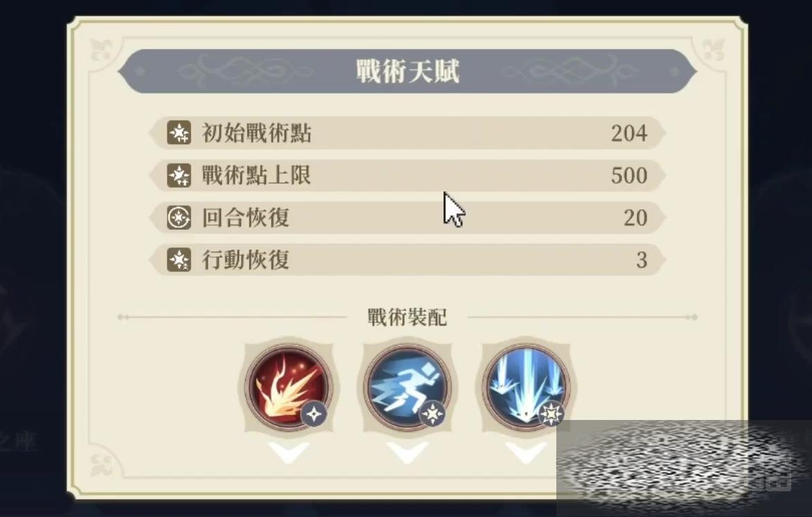Click the 行動恢復 star icon
Screen dimensions: 812x517
pos(179,259)
